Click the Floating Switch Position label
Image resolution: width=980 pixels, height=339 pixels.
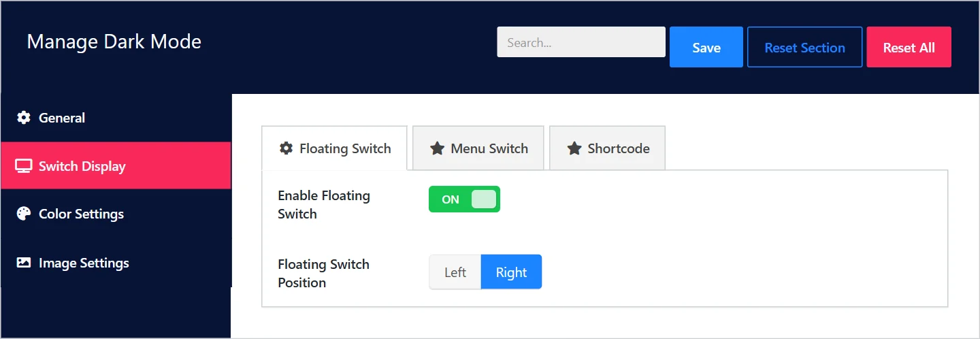pyautogui.click(x=324, y=273)
